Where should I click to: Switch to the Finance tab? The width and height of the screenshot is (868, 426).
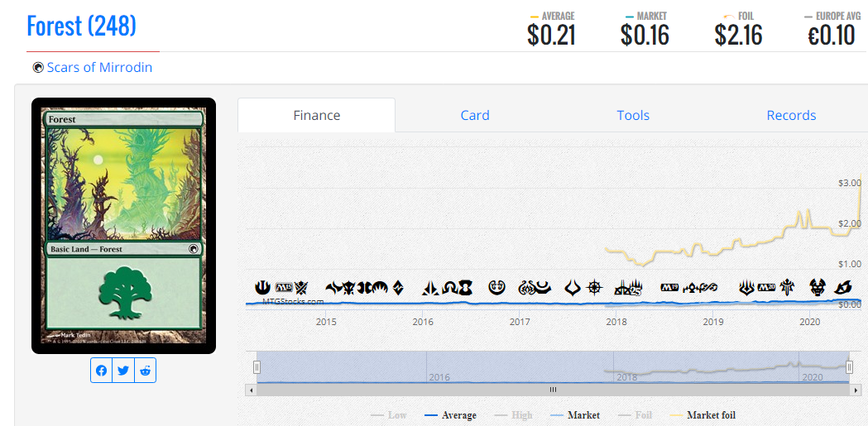pos(317,115)
